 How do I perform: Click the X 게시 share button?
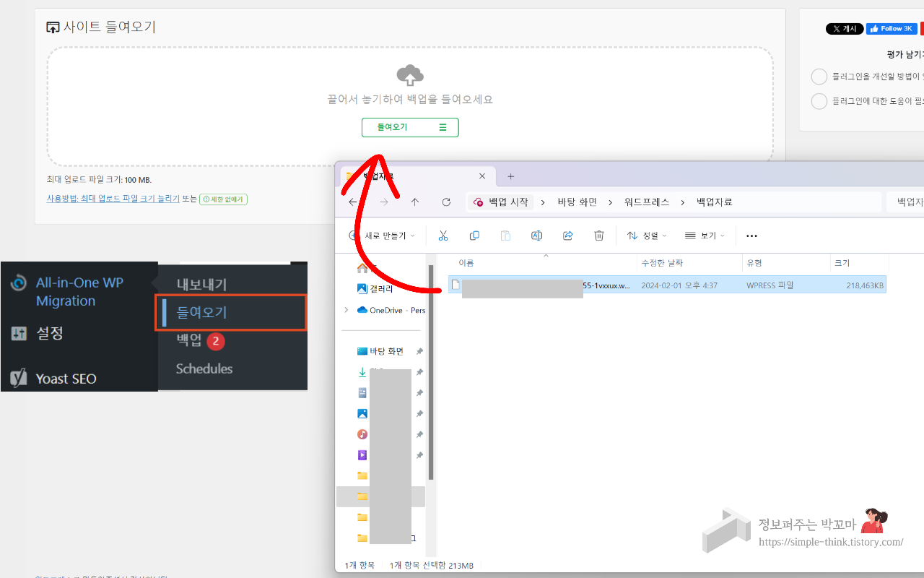click(x=845, y=29)
